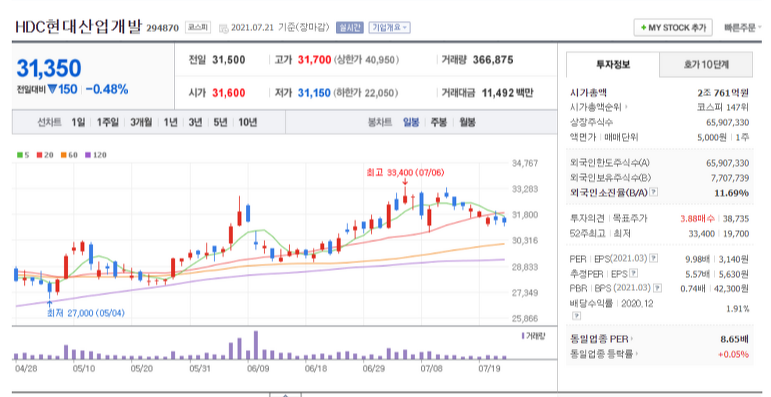
Task: Click the red 20-day moving average swatch
Action: (x=39, y=155)
